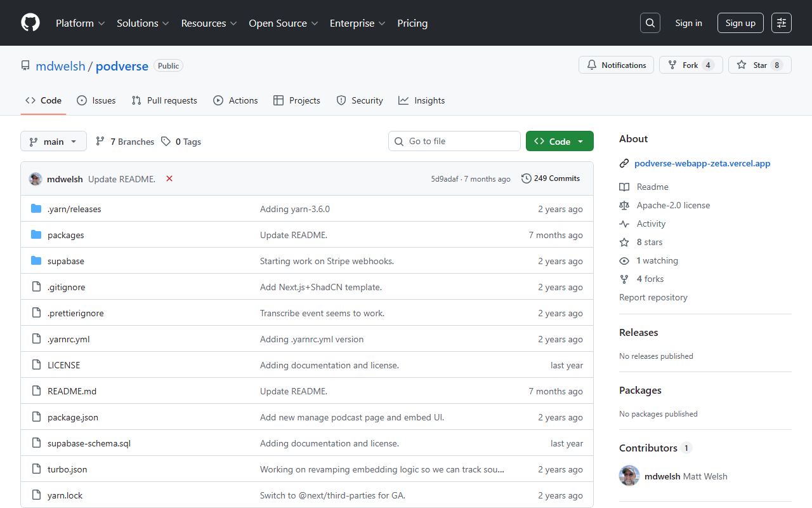This screenshot has height=508, width=812.
Task: Open the search magnifier in the header
Action: click(x=650, y=23)
